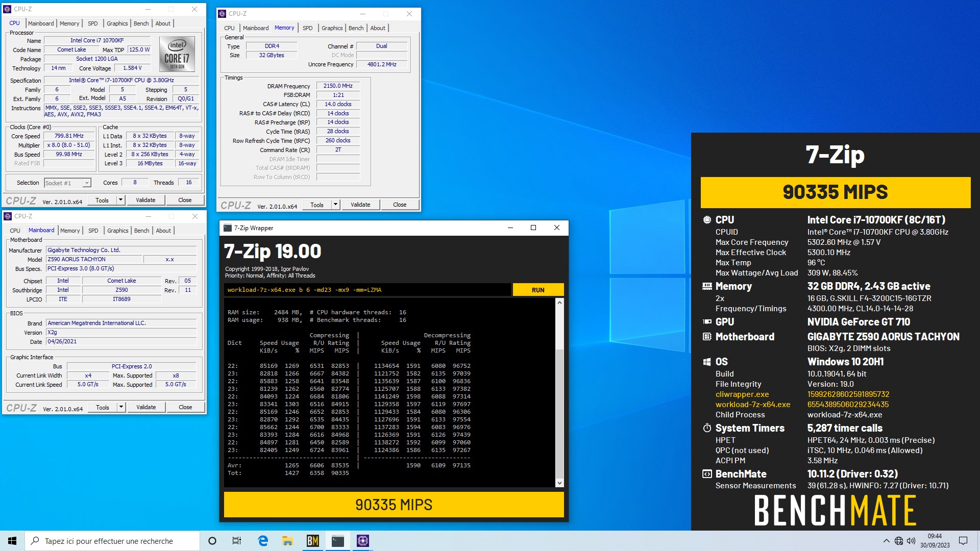980x551 pixels.
Task: Open About tab in the Mainboard window
Action: [x=163, y=231]
